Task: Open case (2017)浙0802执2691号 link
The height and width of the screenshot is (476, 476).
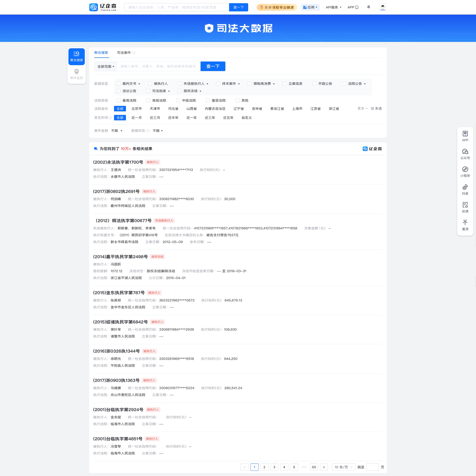Action: [116, 191]
